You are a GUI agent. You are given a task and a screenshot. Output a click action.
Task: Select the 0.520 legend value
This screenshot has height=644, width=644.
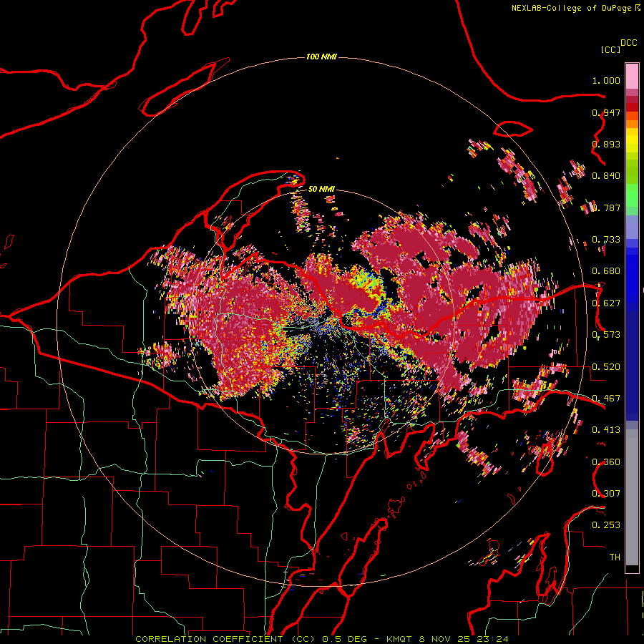coord(606,367)
